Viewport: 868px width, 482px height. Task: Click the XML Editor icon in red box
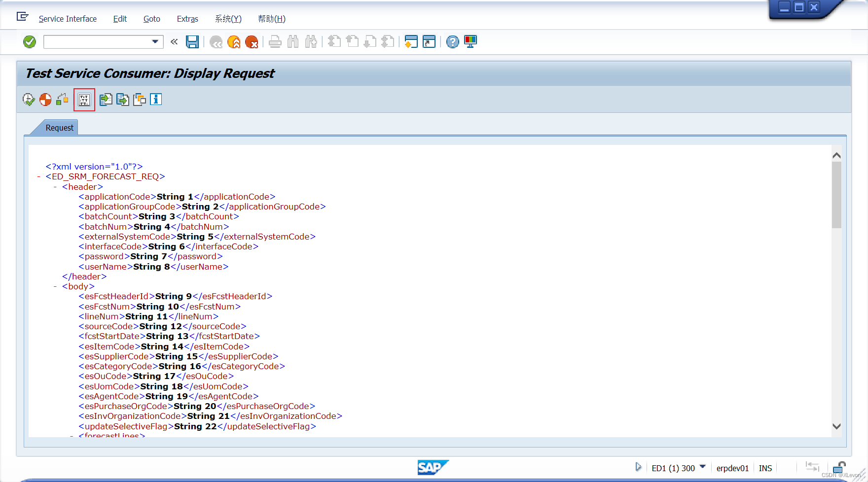[84, 100]
